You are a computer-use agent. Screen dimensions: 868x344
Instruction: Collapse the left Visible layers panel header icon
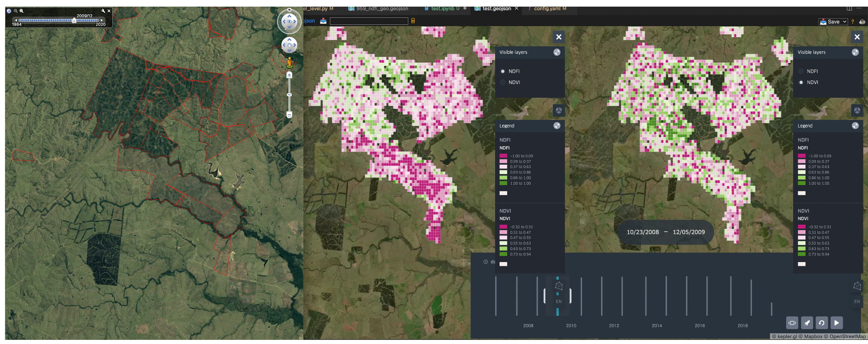click(x=557, y=52)
